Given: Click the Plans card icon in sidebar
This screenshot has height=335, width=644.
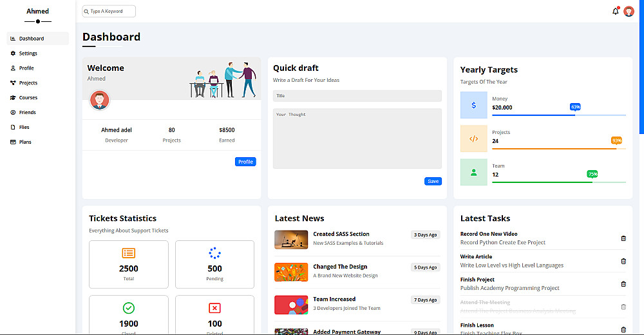Looking at the screenshot, I should click(13, 142).
